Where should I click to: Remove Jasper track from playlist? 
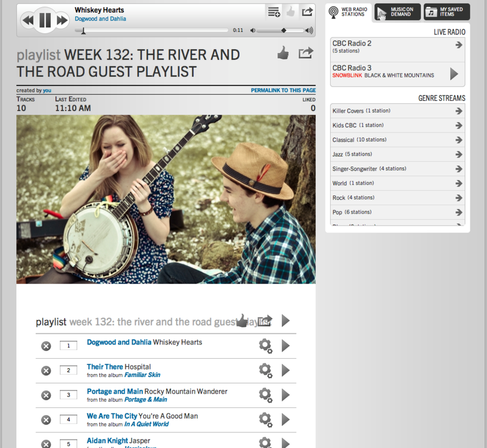pos(46,444)
